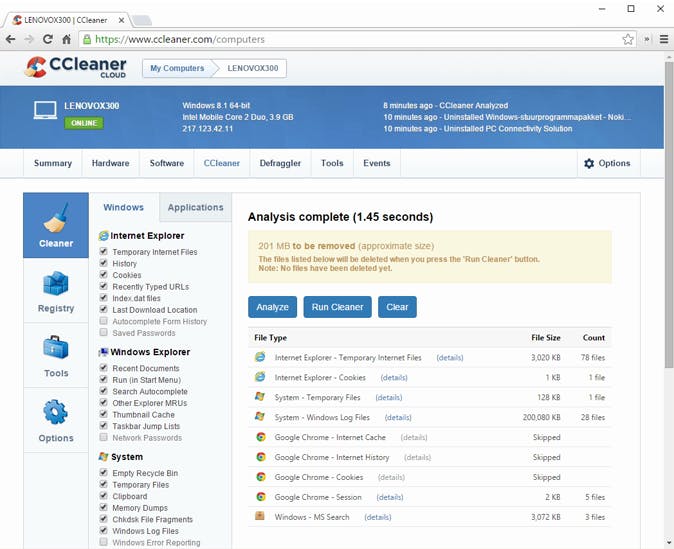Viewport: 674px width, 549px height.
Task: Enable the Saved Passwords checkbox
Action: click(x=104, y=333)
